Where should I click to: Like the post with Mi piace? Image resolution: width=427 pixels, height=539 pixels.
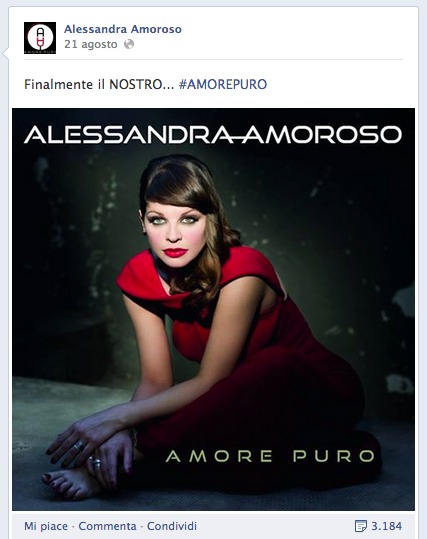46,526
